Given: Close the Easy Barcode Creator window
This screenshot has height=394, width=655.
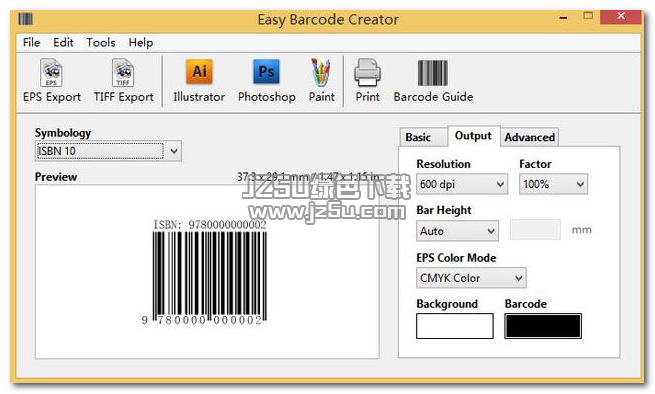Looking at the screenshot, I should [621, 17].
